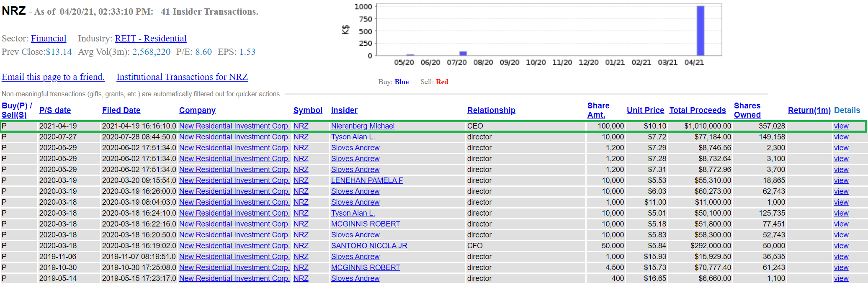Image resolution: width=868 pixels, height=283 pixels.
Task: Sort table by Unit Price header
Action: (645, 110)
